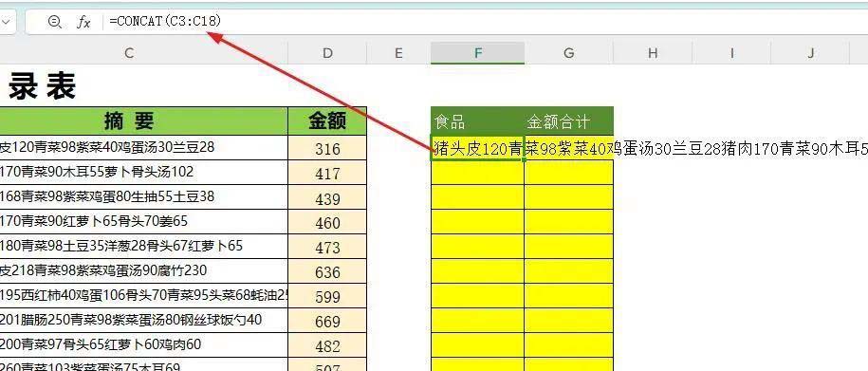The image size is (868, 371).
Task: Select the cell with amount 417
Action: [327, 173]
